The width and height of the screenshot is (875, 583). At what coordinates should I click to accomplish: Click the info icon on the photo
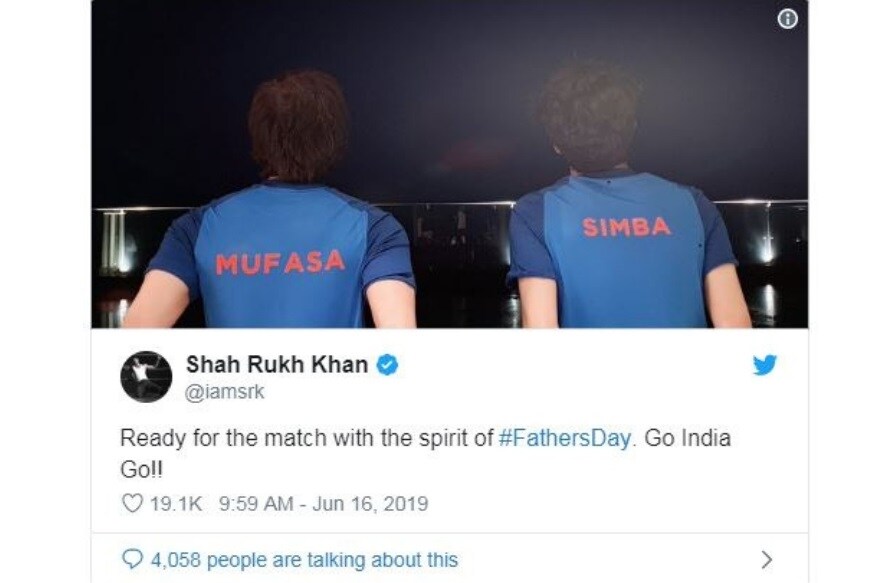pyautogui.click(x=787, y=19)
